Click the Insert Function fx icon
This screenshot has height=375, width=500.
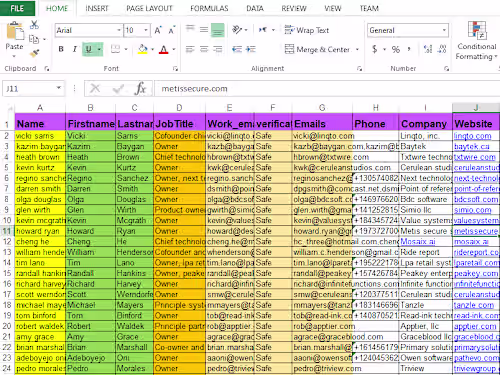pyautogui.click(x=140, y=89)
